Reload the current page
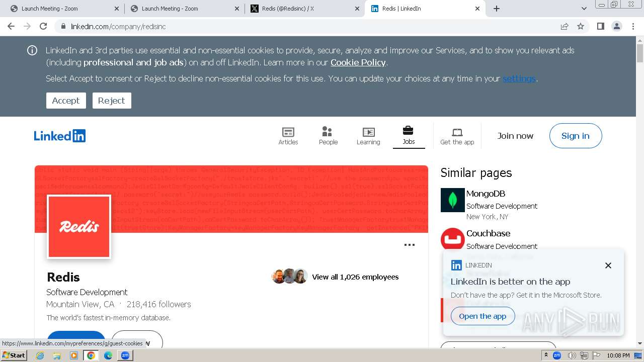 43,26
